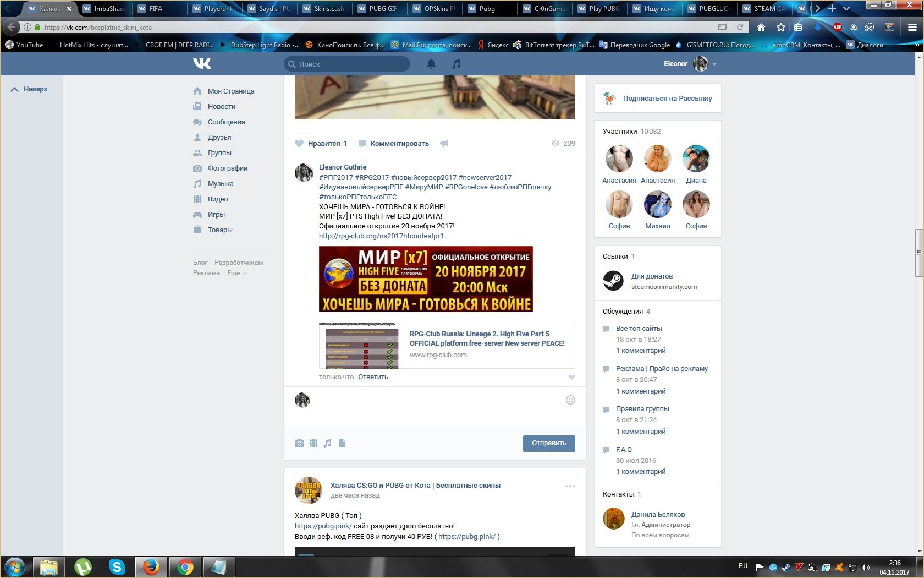This screenshot has width=924, height=578.
Task: Reload the current page
Action: (740, 27)
